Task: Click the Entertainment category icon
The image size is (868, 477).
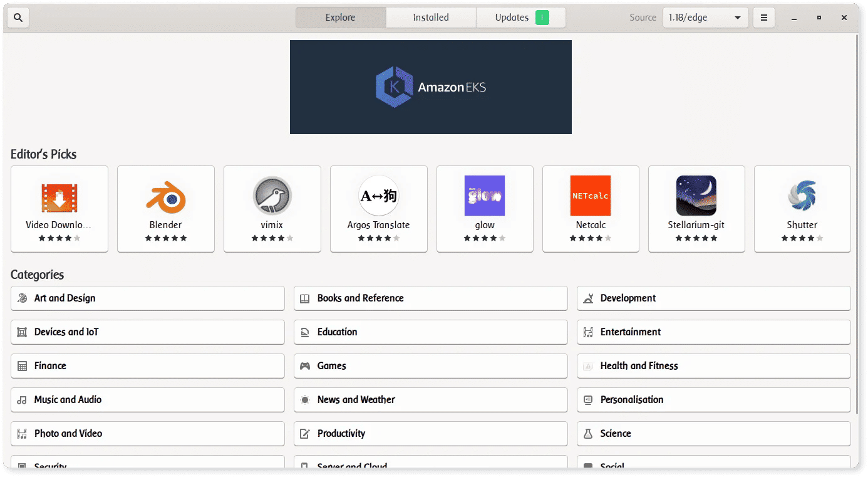Action: click(588, 332)
